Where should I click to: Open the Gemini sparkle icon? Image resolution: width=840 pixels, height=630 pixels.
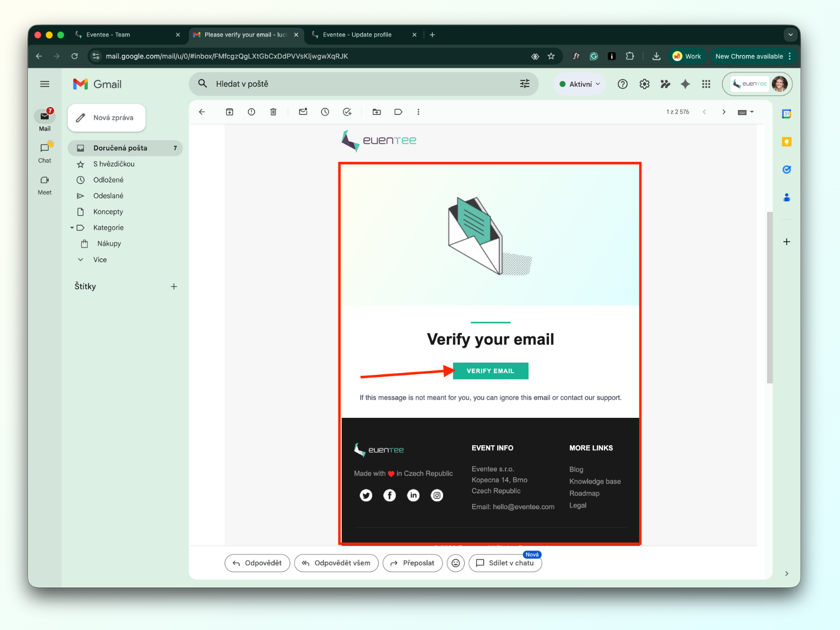click(685, 84)
